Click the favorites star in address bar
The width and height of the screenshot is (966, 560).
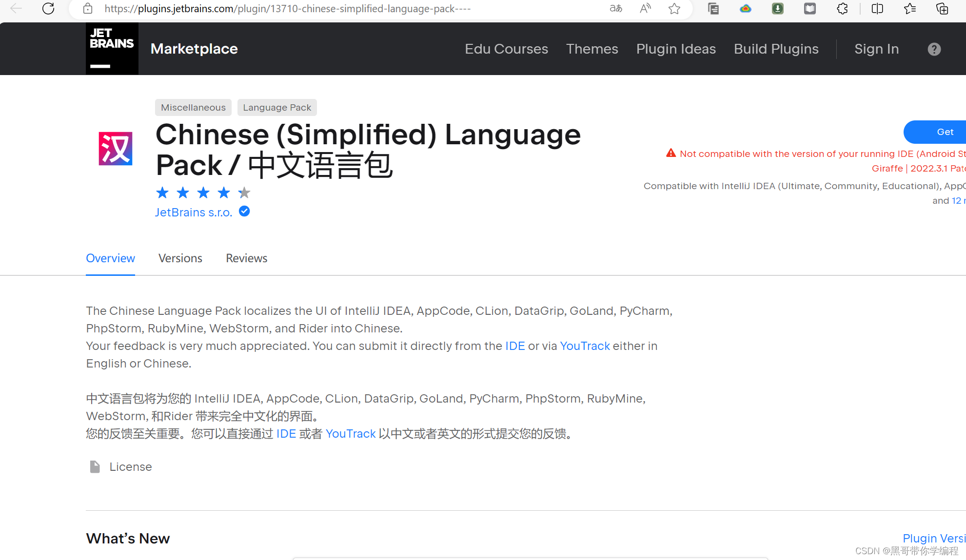(674, 9)
